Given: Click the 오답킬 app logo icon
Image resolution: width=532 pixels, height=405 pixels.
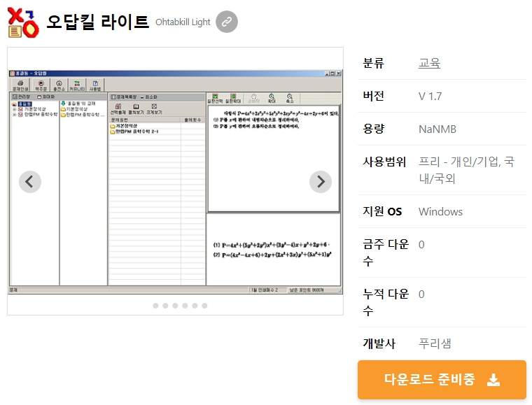Looking at the screenshot, I should point(23,22).
